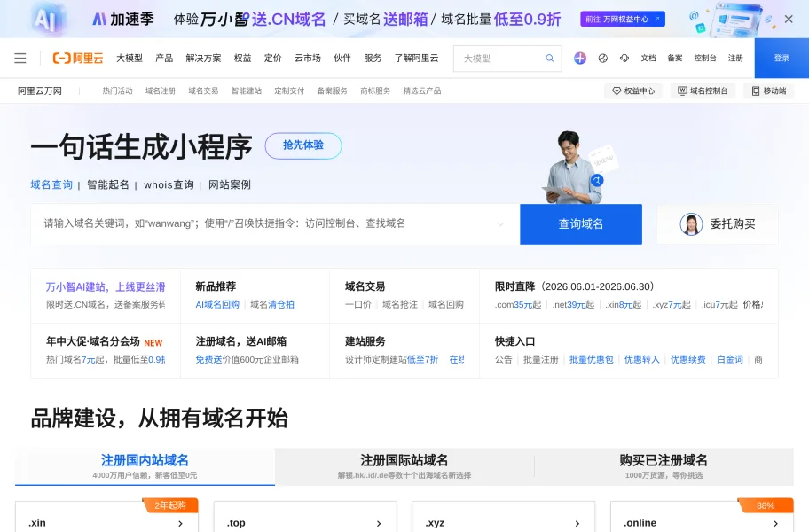Open the 伙伴 nav menu
809x532 pixels.
342,59
